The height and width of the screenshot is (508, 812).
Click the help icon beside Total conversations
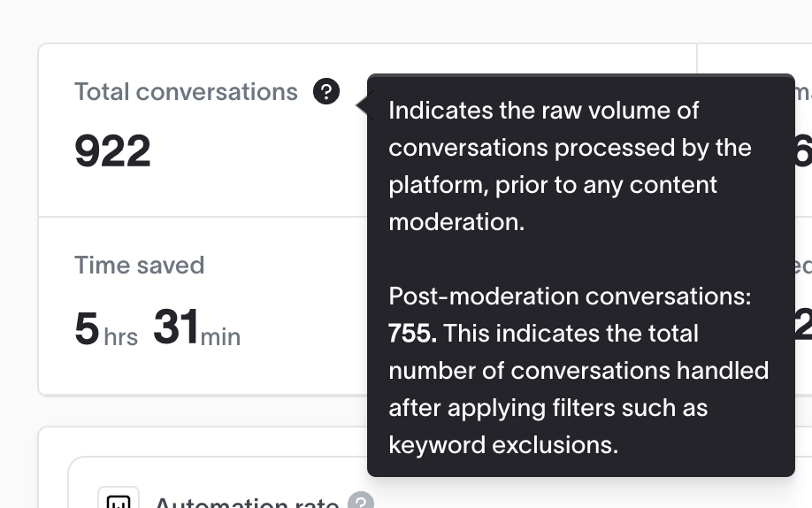[x=326, y=92]
